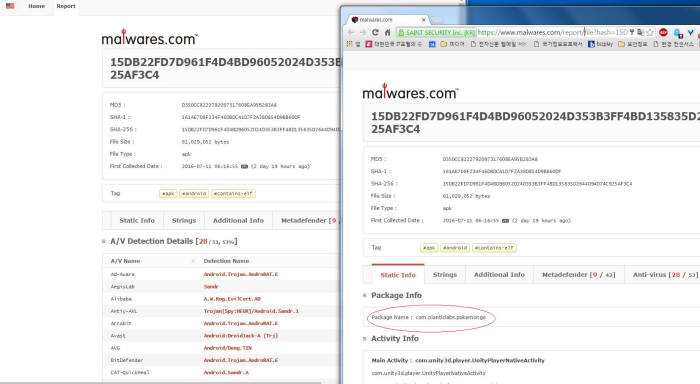This screenshot has height=384, width=700.
Task: Open a new browser tab
Action: (437, 20)
